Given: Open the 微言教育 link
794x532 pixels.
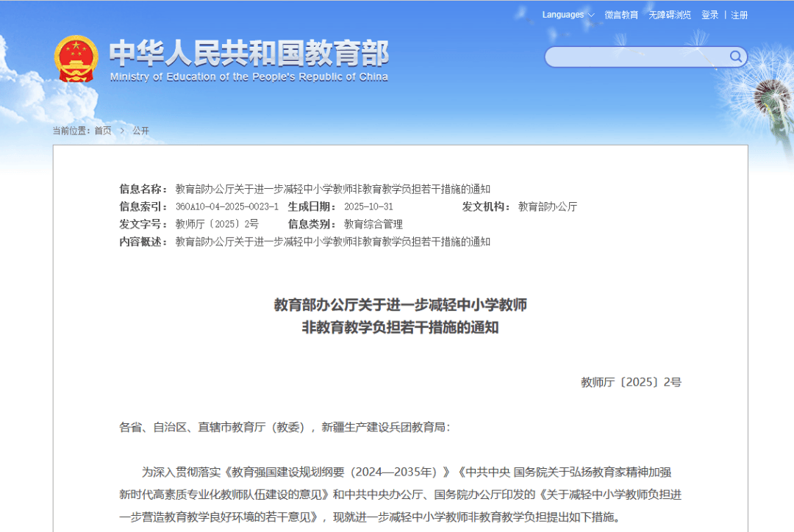Looking at the screenshot, I should tap(621, 15).
